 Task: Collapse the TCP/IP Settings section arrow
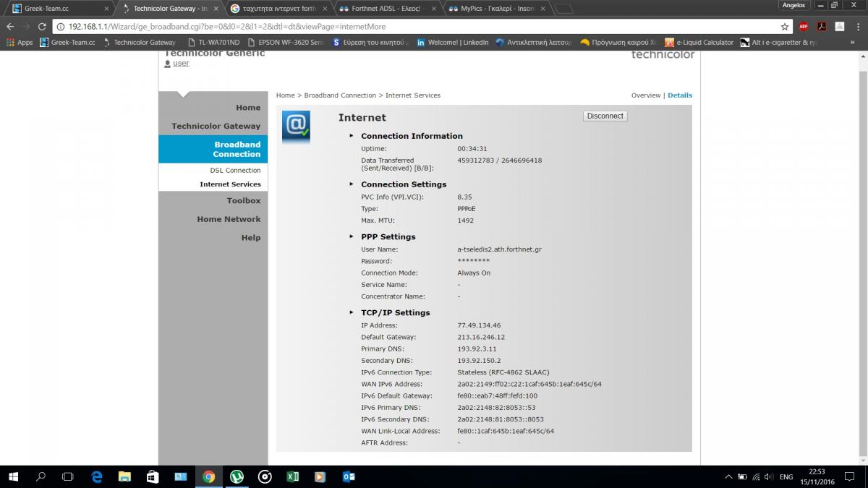click(352, 312)
